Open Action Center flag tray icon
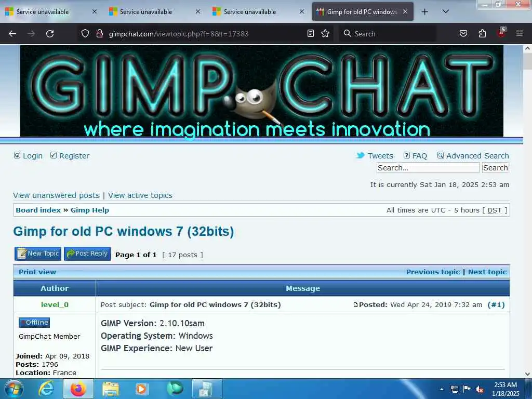532x399 pixels. point(467,389)
